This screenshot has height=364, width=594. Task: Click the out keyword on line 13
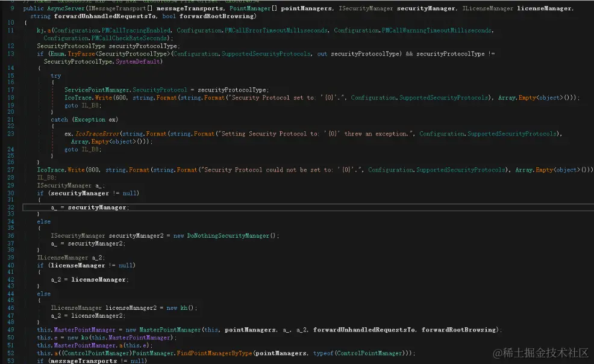[x=322, y=54]
